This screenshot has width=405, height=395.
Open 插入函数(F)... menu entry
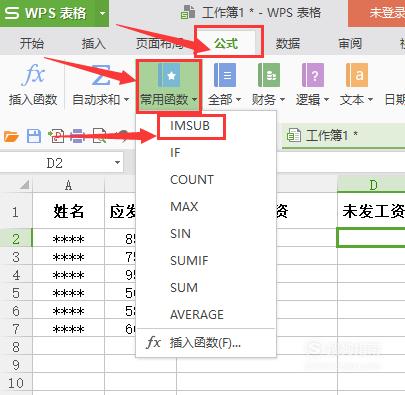(206, 343)
